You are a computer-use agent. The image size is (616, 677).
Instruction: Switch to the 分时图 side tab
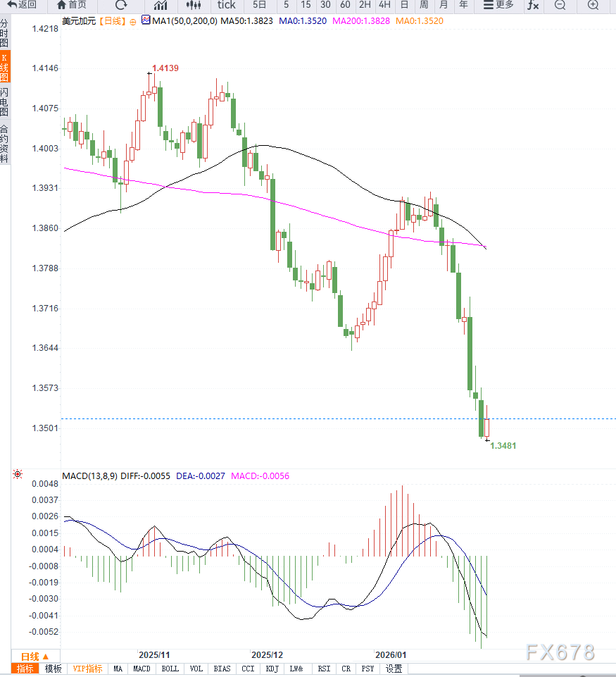coord(5,33)
